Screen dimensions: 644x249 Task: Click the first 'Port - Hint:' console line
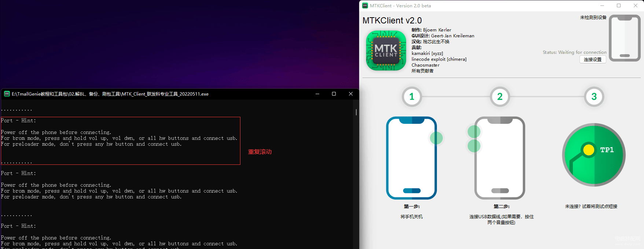point(18,120)
